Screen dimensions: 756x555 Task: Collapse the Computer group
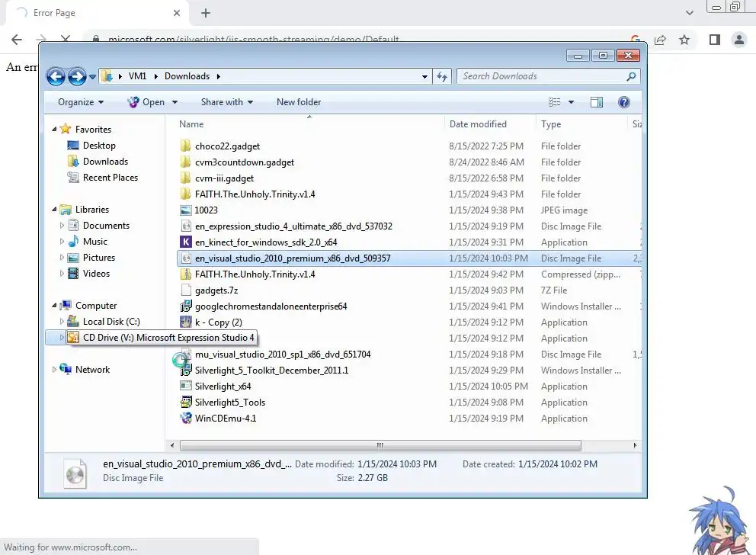(54, 305)
